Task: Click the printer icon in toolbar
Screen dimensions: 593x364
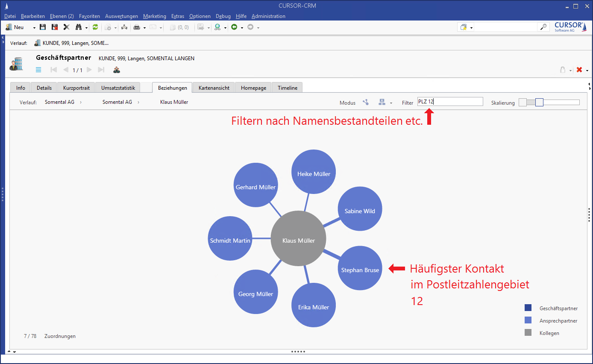Action: click(x=137, y=27)
